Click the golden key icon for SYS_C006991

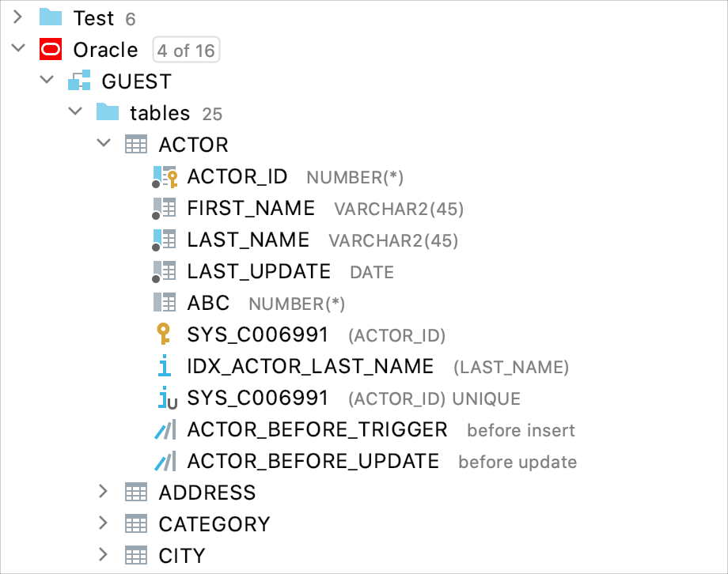click(x=164, y=334)
